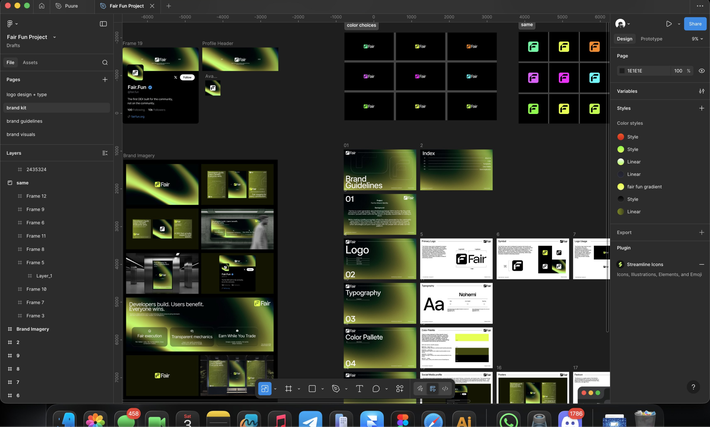Select the fair fun gradient color style
Image resolution: width=710 pixels, height=427 pixels.
pyautogui.click(x=645, y=187)
